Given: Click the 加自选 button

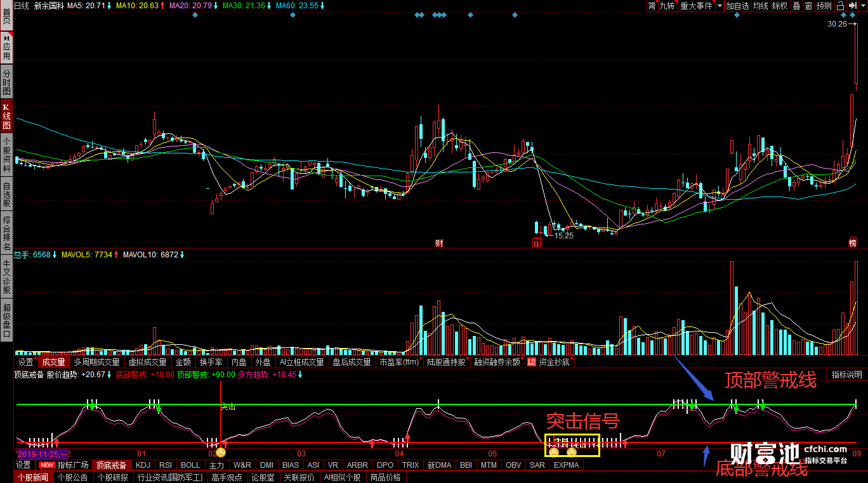Looking at the screenshot, I should coord(738,6).
